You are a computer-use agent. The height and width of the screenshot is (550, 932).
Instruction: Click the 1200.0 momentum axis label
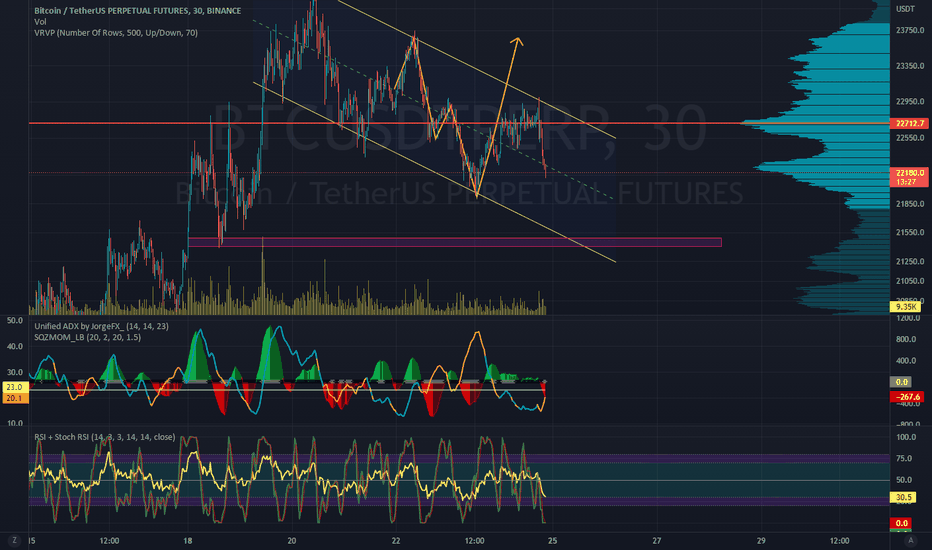click(908, 318)
